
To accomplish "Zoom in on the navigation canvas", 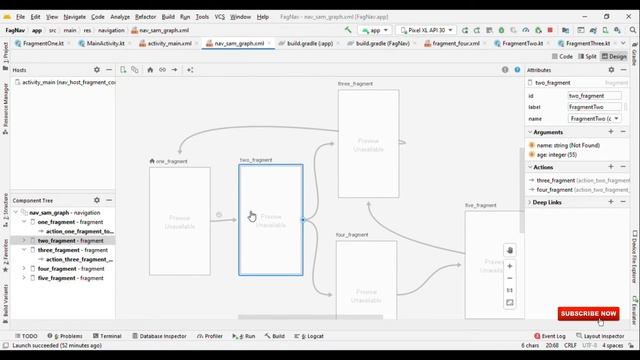I will 509,266.
